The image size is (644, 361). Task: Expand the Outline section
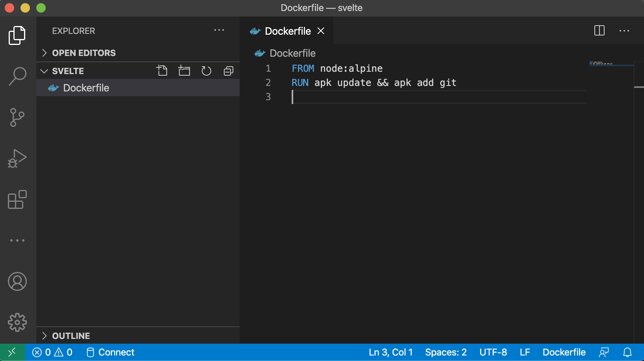tap(138, 336)
